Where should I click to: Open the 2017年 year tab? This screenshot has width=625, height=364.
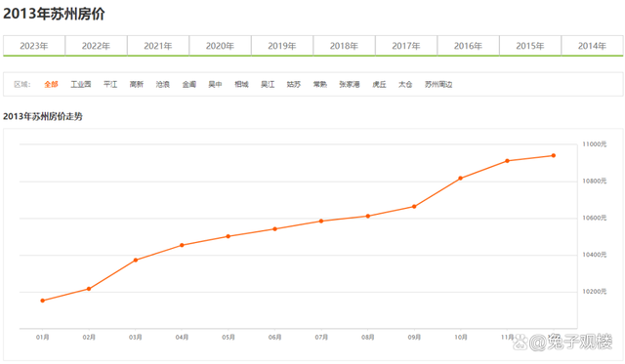[x=406, y=46]
